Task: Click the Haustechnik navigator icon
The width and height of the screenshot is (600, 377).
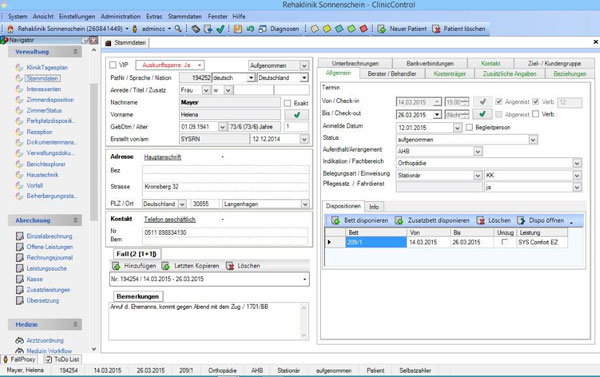Action: point(19,175)
